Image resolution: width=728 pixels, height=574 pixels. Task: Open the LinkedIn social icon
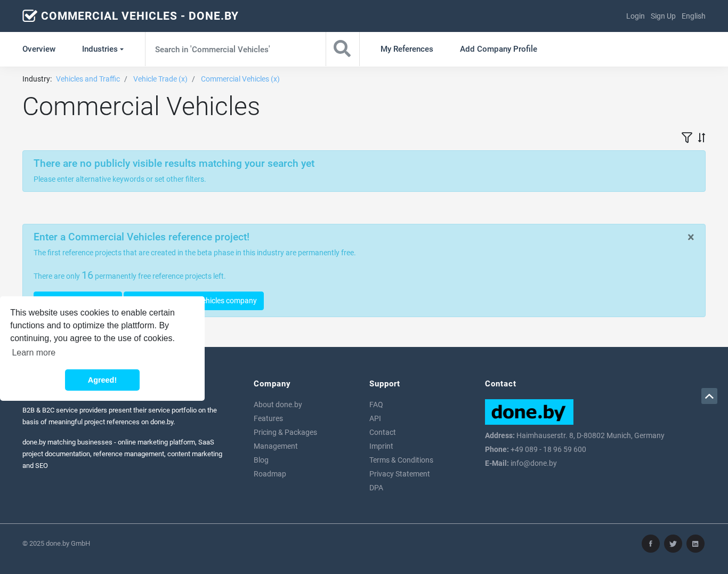click(695, 544)
